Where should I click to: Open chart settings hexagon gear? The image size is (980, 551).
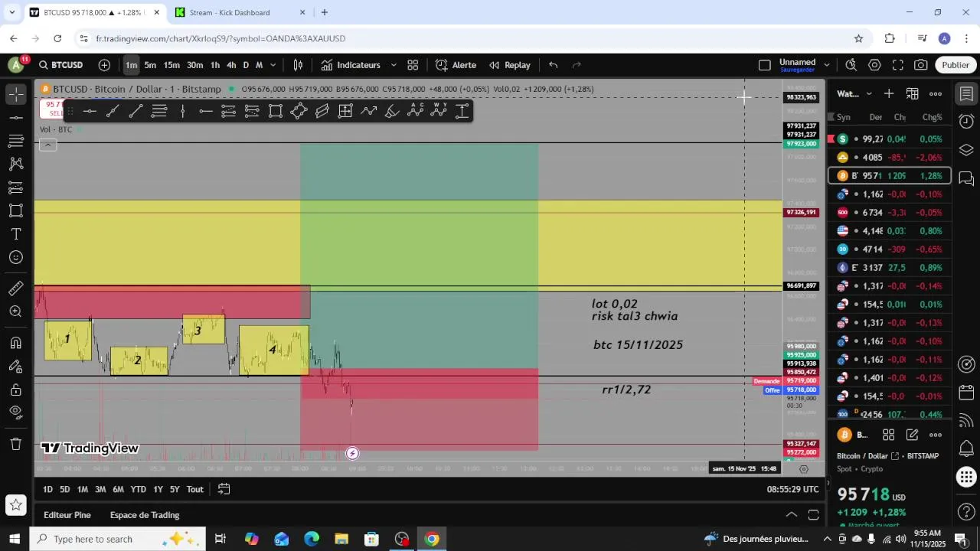(x=874, y=65)
